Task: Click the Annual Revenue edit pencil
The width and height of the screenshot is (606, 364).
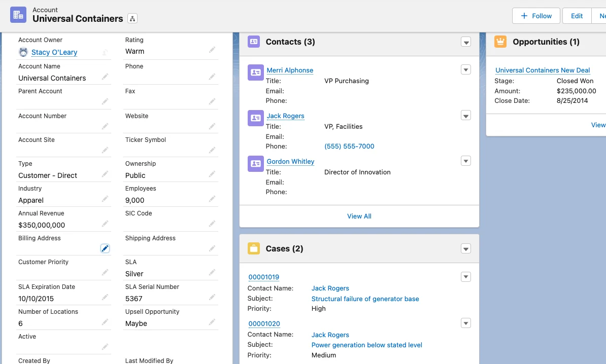Action: 105,224
